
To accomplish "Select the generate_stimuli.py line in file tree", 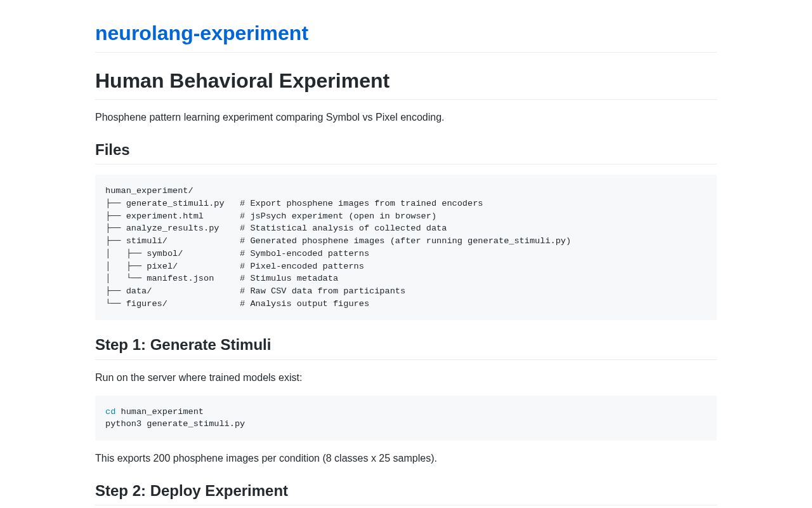I will (294, 204).
